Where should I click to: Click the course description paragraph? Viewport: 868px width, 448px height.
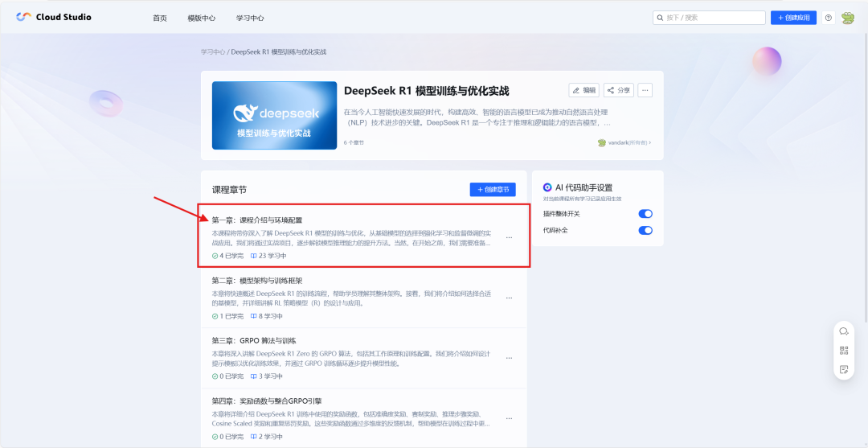[477, 117]
